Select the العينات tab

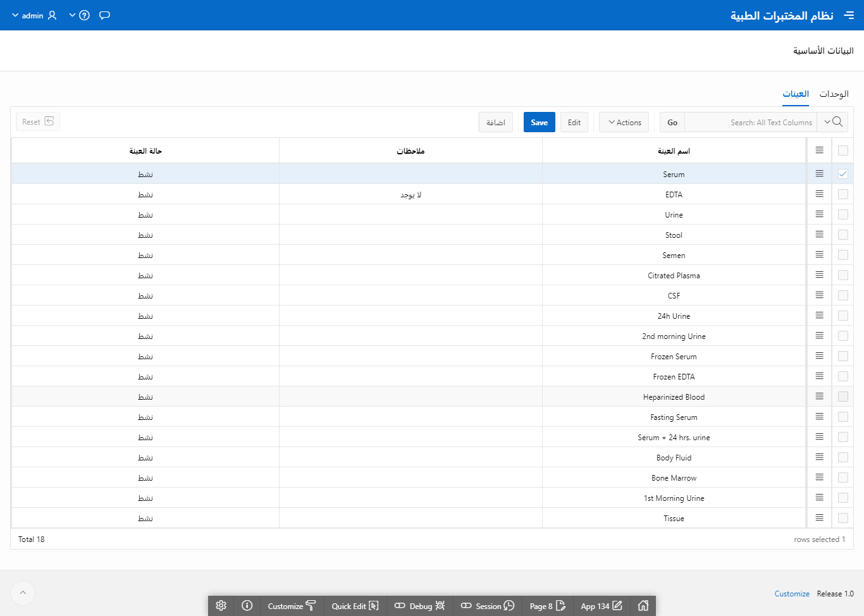(x=796, y=94)
